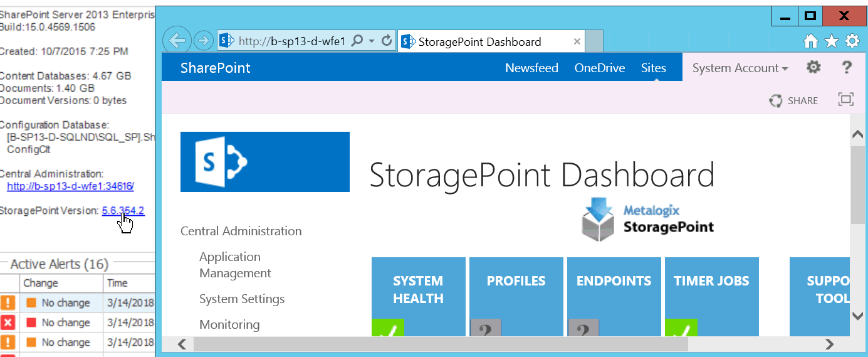
Task: Click the StoragePoint version 5.6.354.2 link
Action: [x=123, y=211]
